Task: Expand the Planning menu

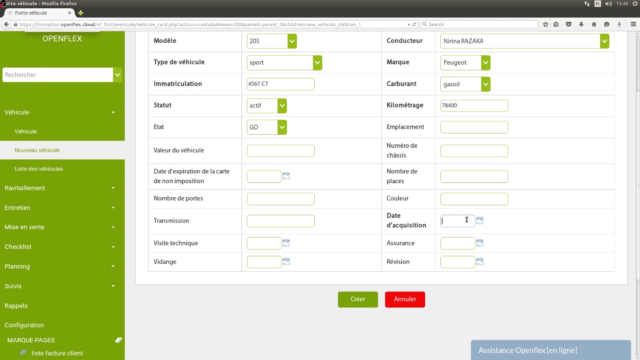Action: (x=62, y=267)
